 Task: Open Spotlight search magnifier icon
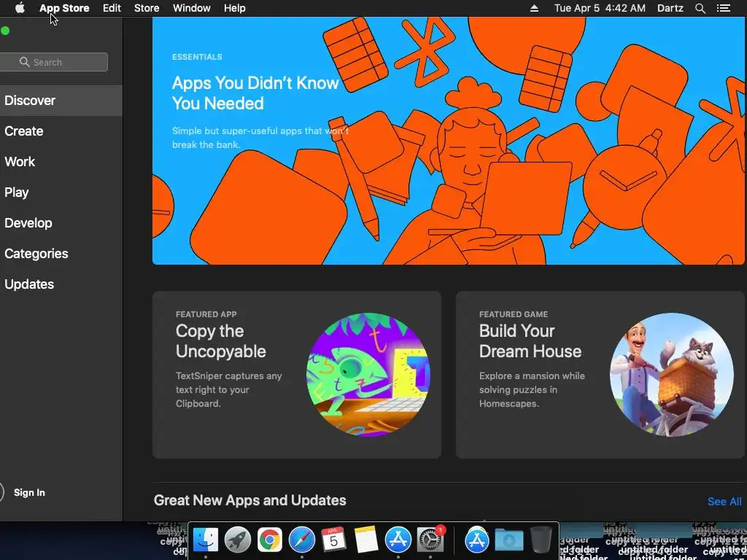click(x=700, y=8)
